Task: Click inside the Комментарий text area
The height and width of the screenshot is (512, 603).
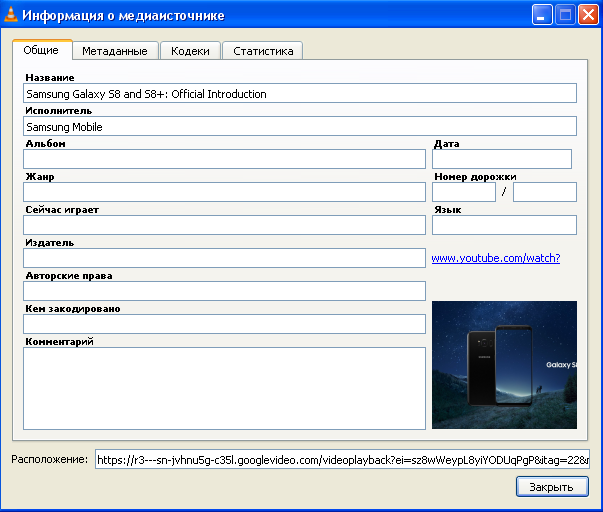Action: [224, 389]
